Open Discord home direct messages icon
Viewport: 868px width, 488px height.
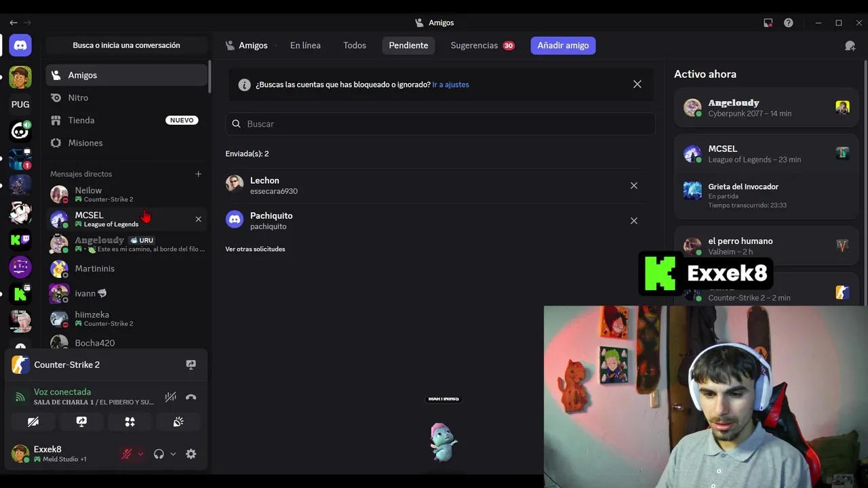(x=20, y=45)
